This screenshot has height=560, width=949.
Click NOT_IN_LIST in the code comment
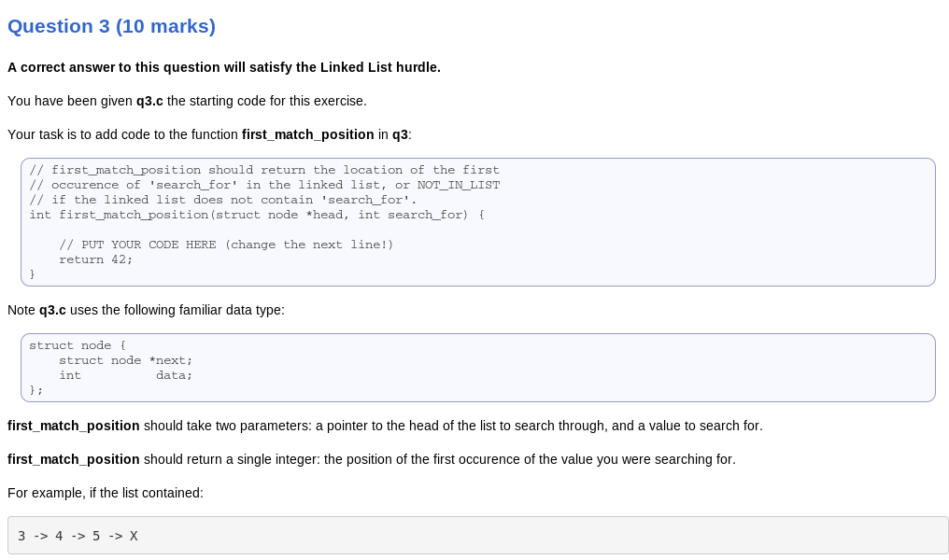coord(459,185)
